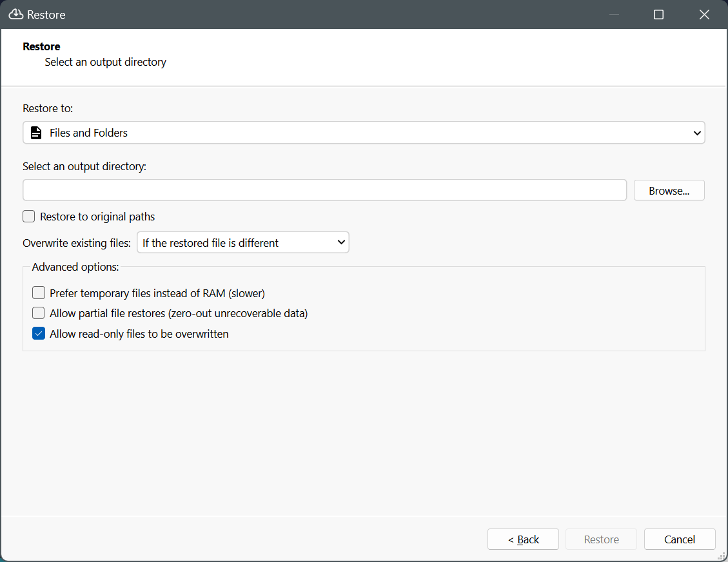The width and height of the screenshot is (728, 562).
Task: Click the document icon beside Files and Folders
Action: 37,133
